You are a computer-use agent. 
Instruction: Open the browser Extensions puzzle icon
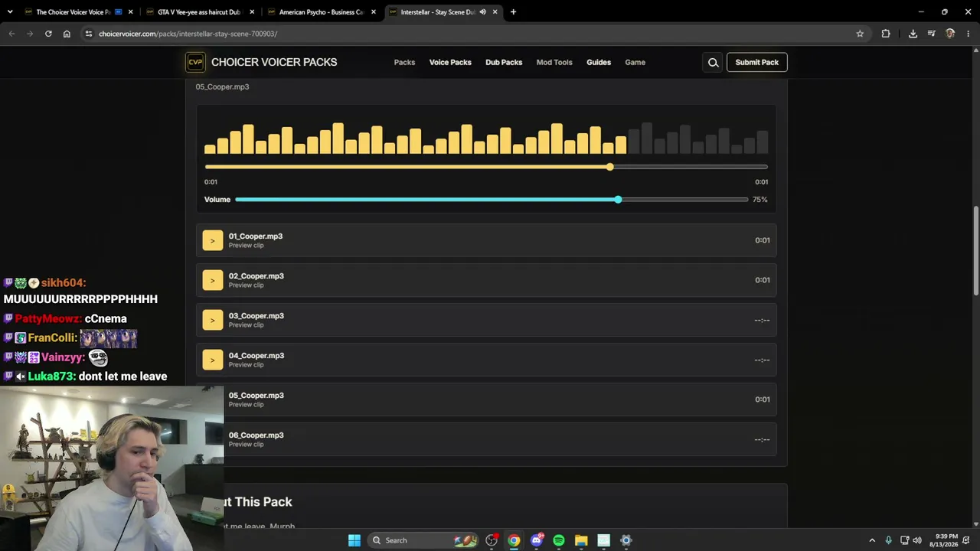tap(886, 34)
